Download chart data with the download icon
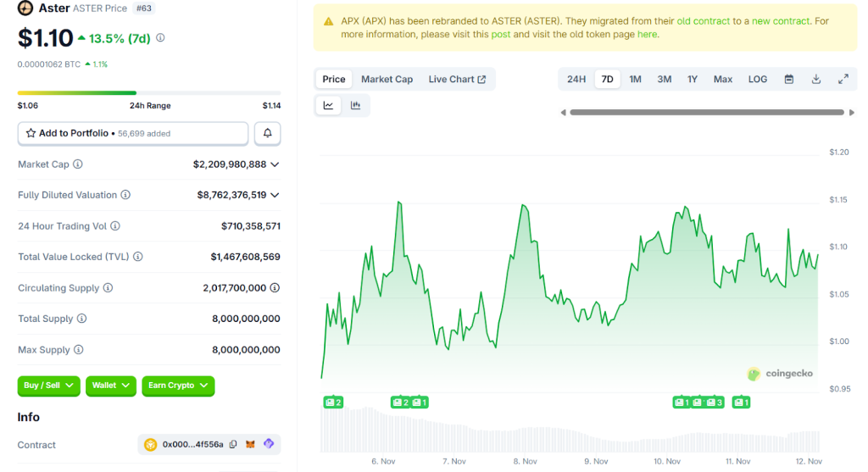 click(x=816, y=79)
